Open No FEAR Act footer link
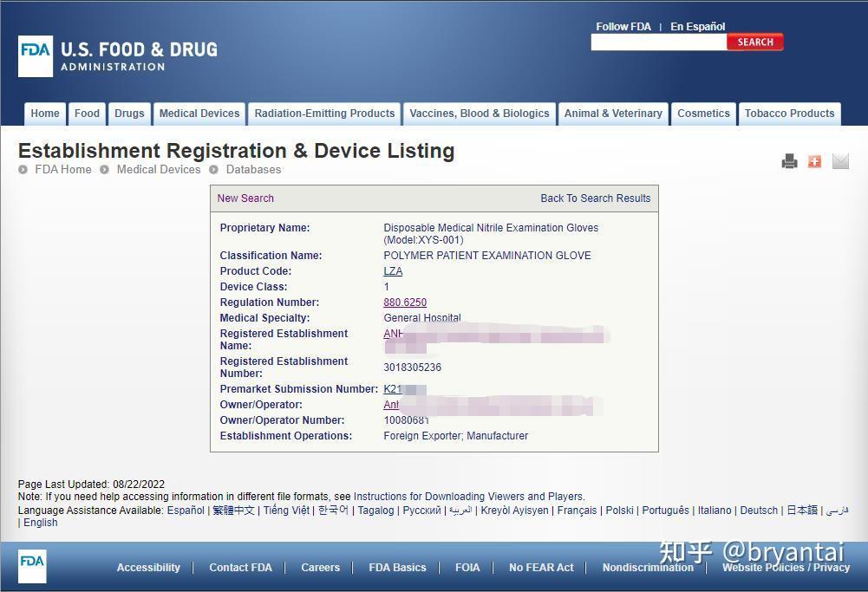 click(x=541, y=567)
